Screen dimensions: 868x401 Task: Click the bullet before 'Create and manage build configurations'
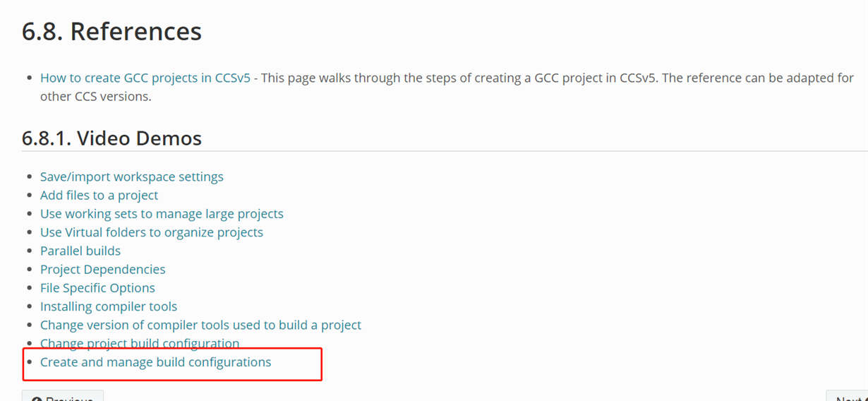click(x=29, y=362)
